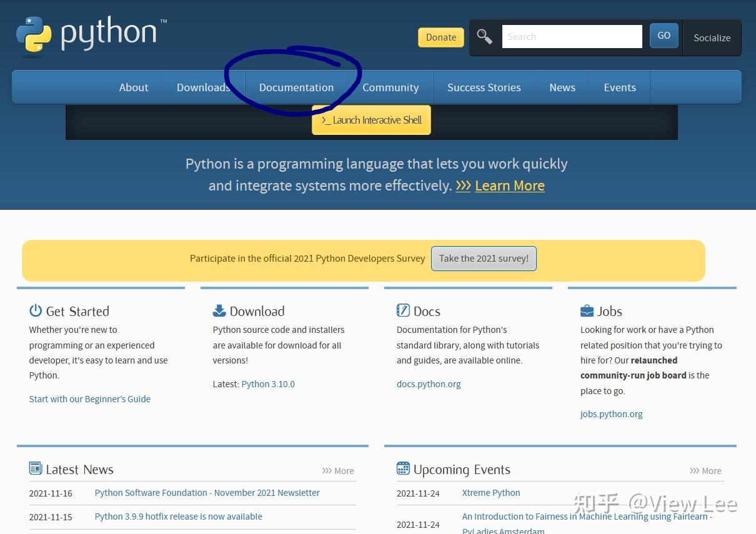Open the circled Documentation menu
This screenshot has width=756, height=534.
pyautogui.click(x=297, y=87)
